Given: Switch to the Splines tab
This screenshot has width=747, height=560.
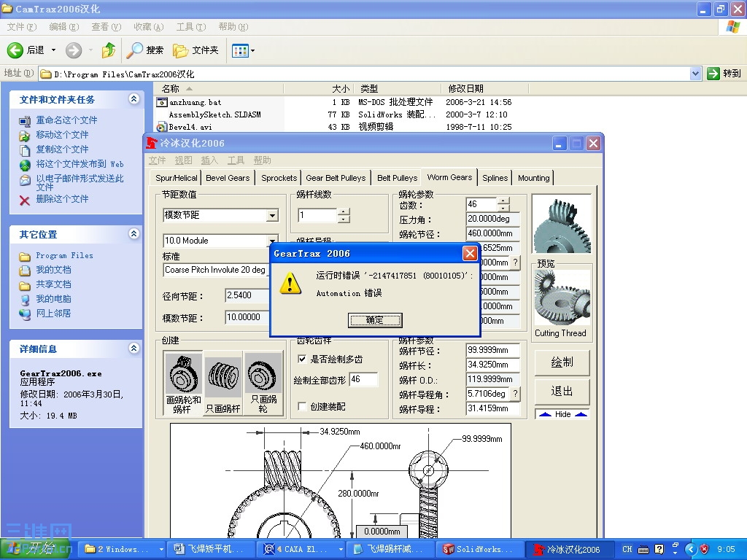Looking at the screenshot, I should click(495, 178).
